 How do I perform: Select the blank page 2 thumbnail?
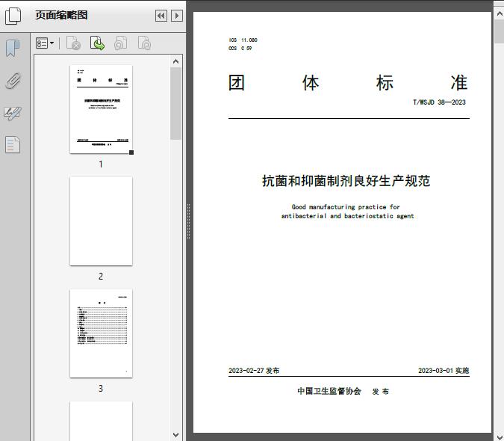tap(101, 221)
